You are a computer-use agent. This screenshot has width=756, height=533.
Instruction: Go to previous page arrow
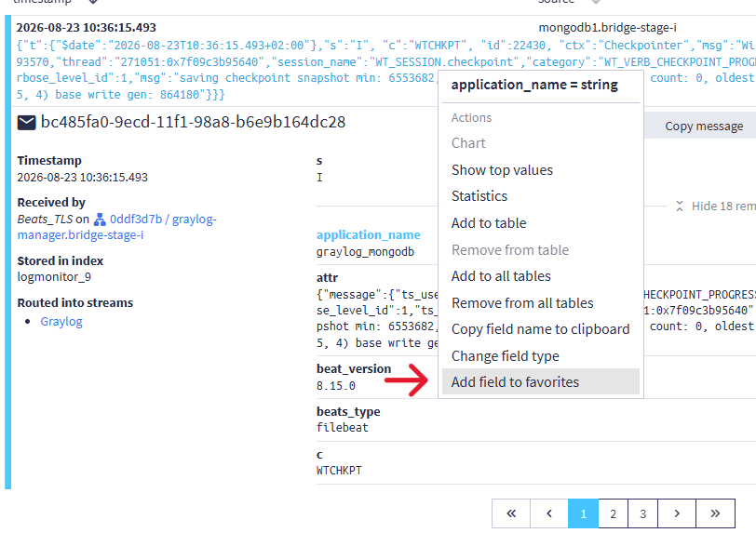tap(549, 513)
